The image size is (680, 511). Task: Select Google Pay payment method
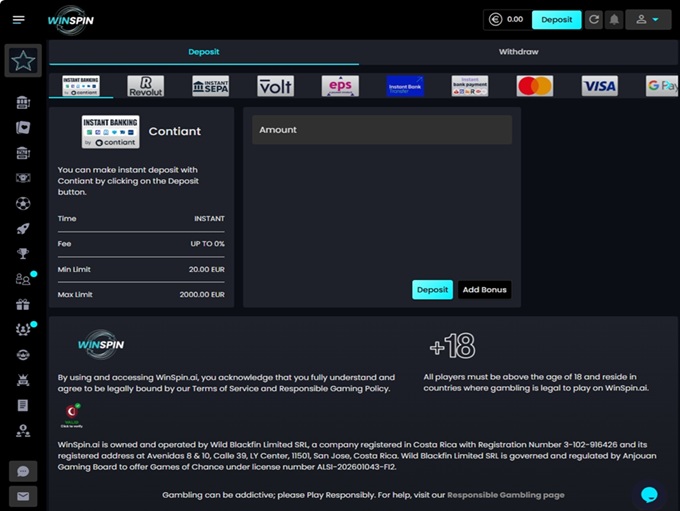click(x=662, y=86)
